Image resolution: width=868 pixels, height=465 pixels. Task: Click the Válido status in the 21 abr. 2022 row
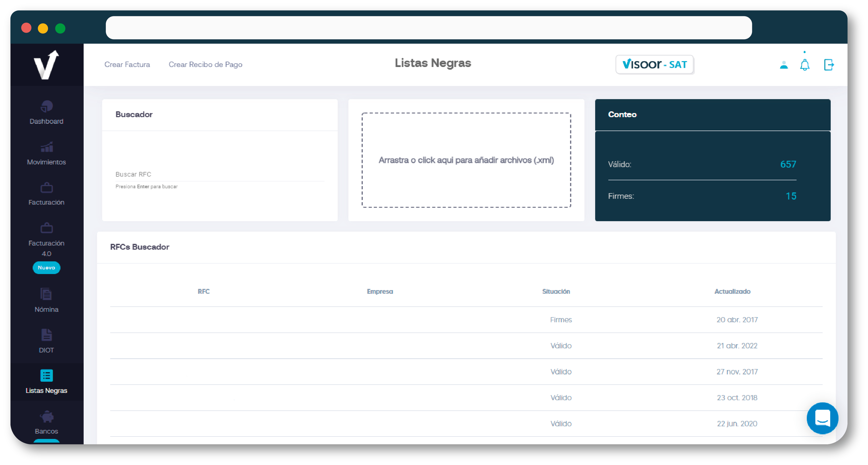561,346
